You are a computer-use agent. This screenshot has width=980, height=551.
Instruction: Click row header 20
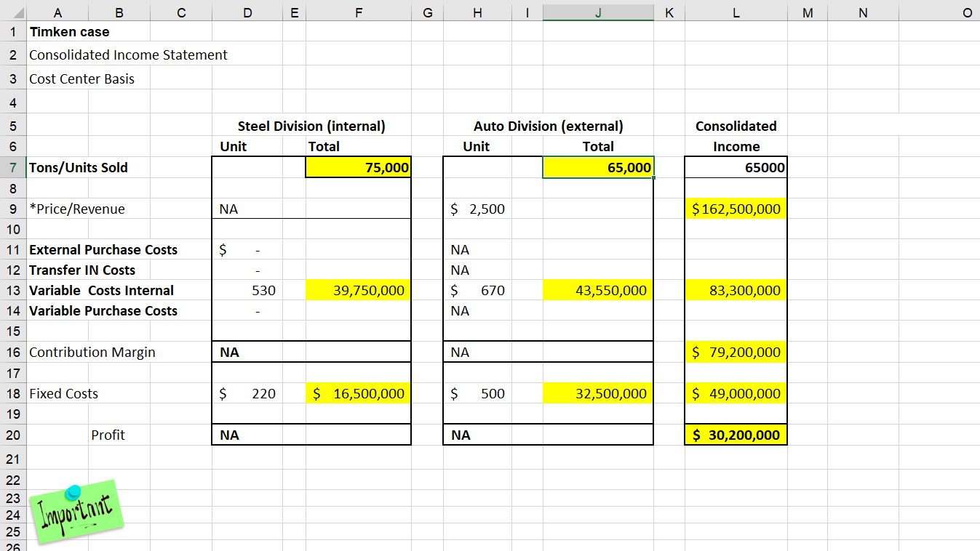click(x=12, y=434)
